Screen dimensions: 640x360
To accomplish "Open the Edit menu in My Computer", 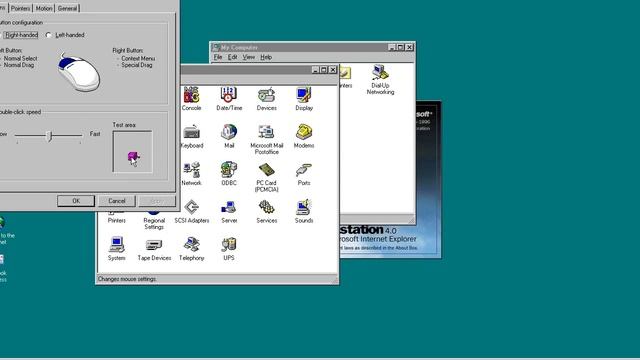I will click(x=232, y=57).
